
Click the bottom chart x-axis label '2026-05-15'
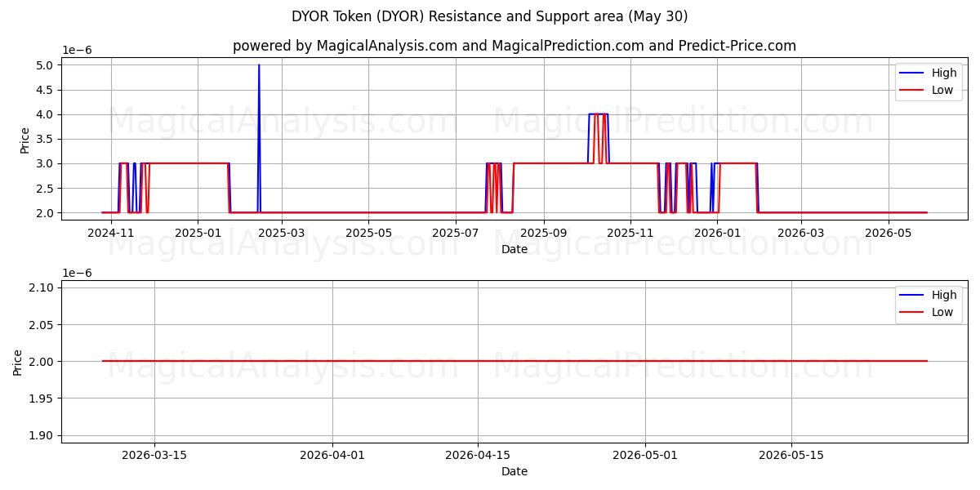791,456
